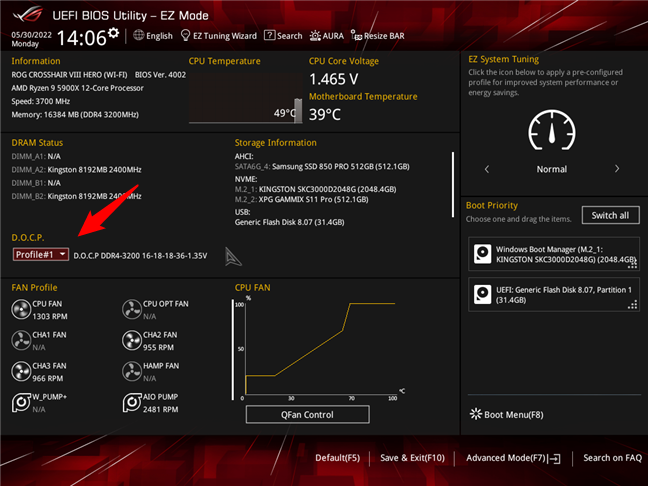
Task: Click the BIOS Ver. 4002 text
Action: [160, 75]
